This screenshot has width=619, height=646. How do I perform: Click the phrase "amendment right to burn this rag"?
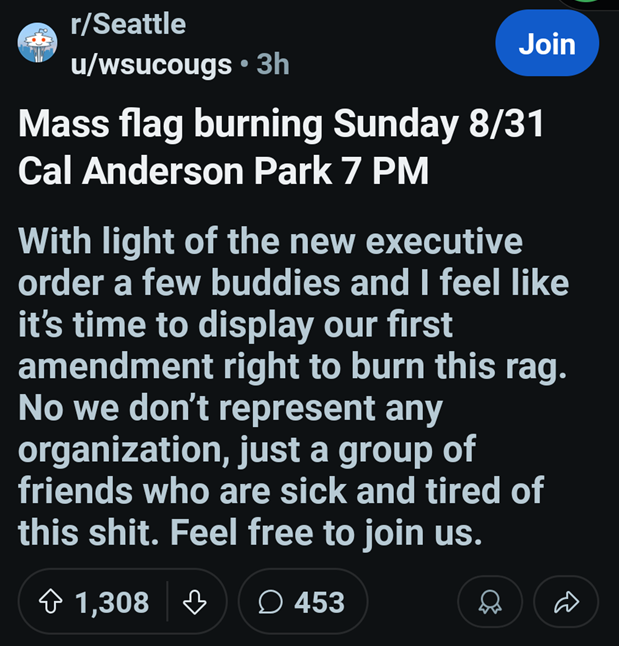point(291,365)
